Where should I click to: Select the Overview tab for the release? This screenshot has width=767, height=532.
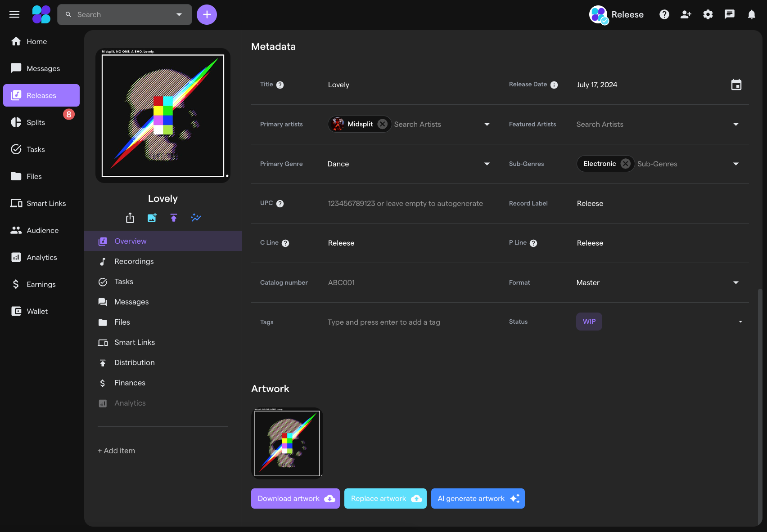(163, 241)
